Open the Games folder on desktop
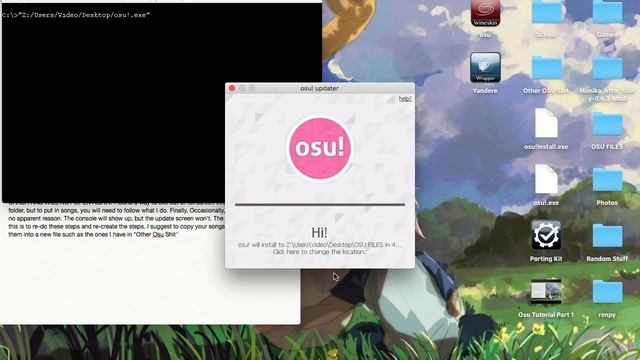The height and width of the screenshot is (360, 640). (607, 12)
